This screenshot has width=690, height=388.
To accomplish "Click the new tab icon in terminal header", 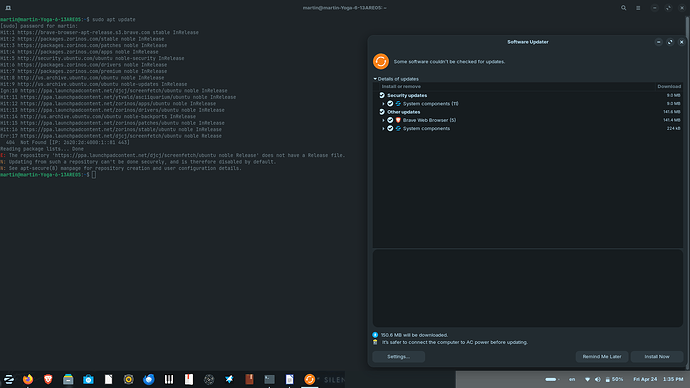I will click(x=8, y=8).
